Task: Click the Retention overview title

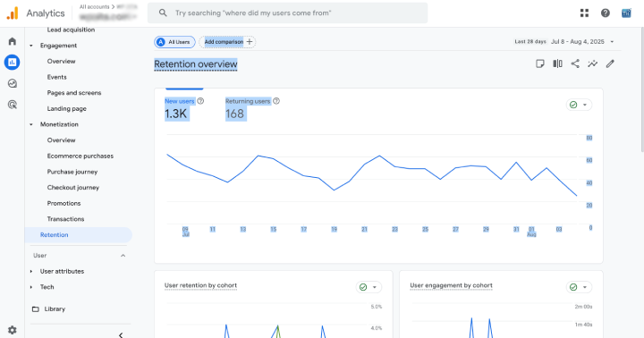Action: tap(196, 64)
